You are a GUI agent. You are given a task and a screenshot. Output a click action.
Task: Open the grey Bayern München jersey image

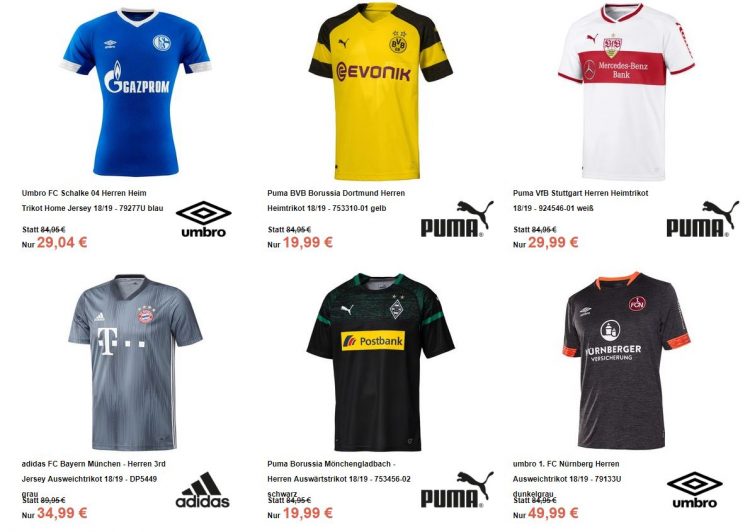click(136, 362)
